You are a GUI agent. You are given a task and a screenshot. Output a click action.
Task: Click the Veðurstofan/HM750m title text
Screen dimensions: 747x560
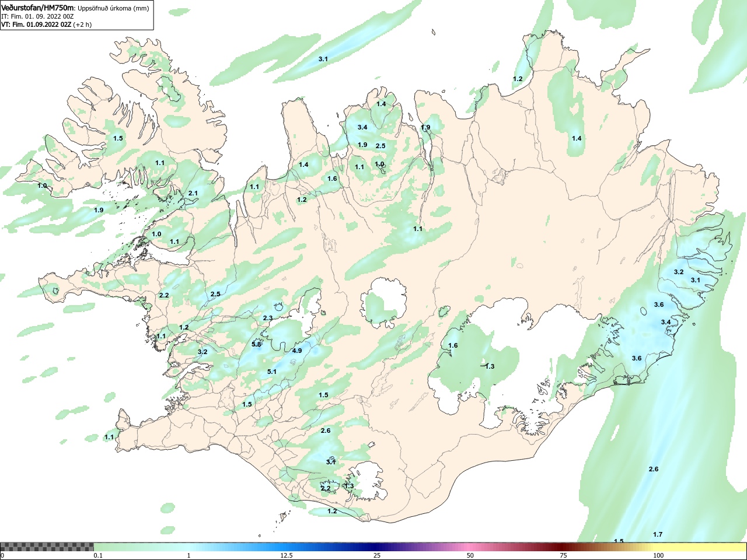tap(39, 8)
